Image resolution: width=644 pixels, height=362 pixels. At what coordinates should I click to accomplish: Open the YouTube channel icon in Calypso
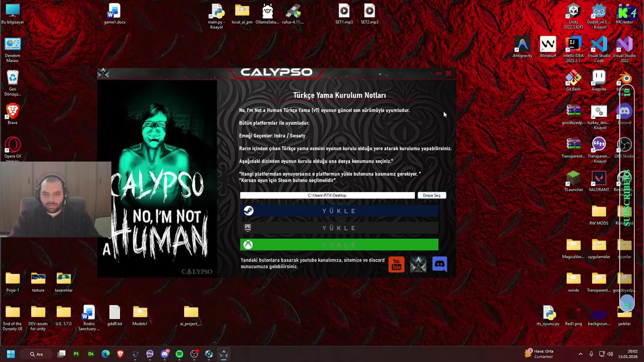click(396, 264)
